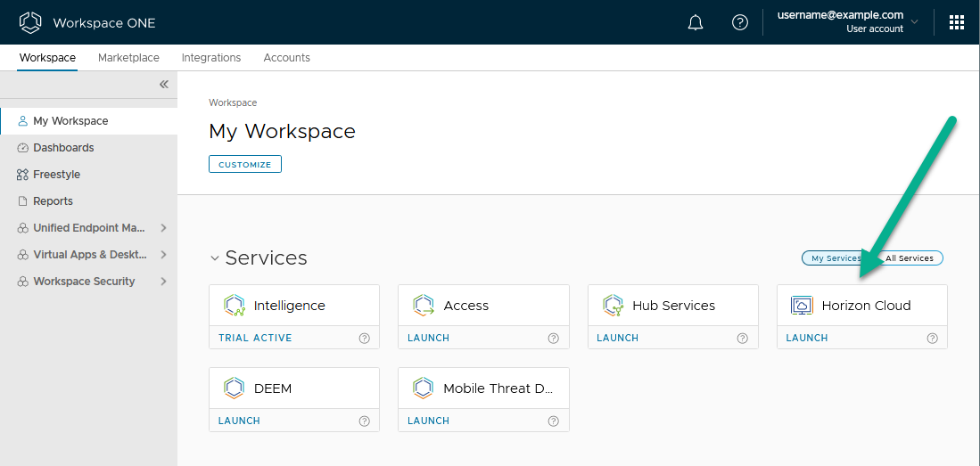Click the Hub Services icon
Viewport: 980px width, 466px height.
614,306
